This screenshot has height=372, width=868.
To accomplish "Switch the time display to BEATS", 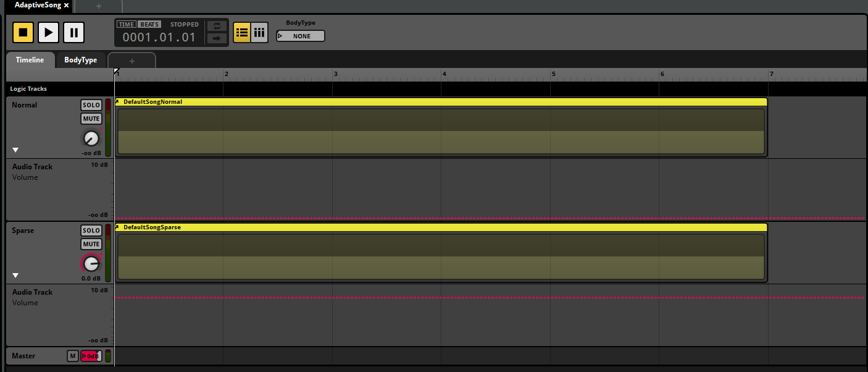I will [x=149, y=25].
